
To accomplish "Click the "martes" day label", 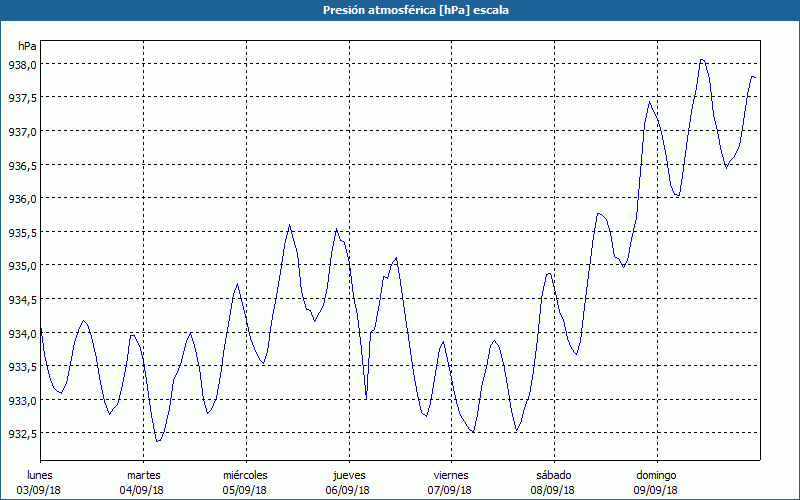I will pyautogui.click(x=144, y=475).
